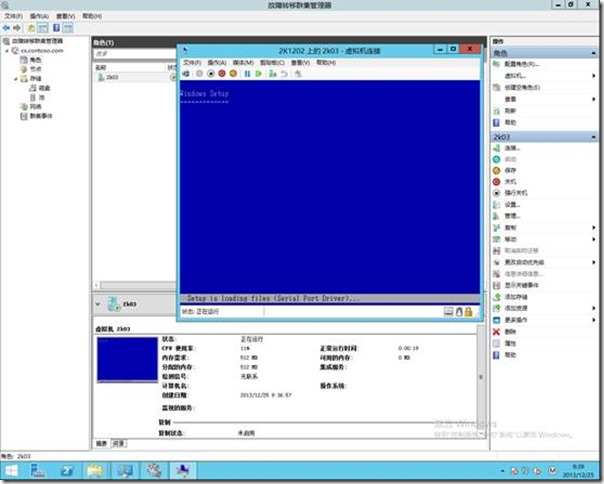The image size is (604, 484).
Task: Select 角色 node in the left tree
Action: pos(35,60)
